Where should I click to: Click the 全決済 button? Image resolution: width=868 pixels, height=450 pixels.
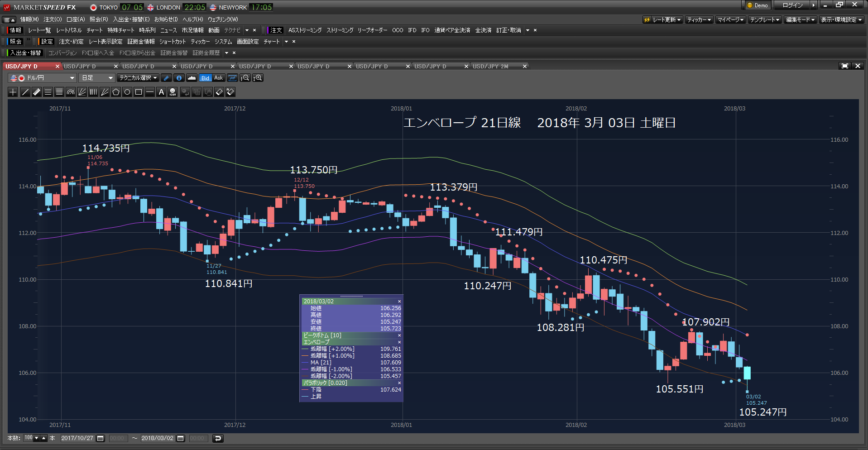[484, 30]
